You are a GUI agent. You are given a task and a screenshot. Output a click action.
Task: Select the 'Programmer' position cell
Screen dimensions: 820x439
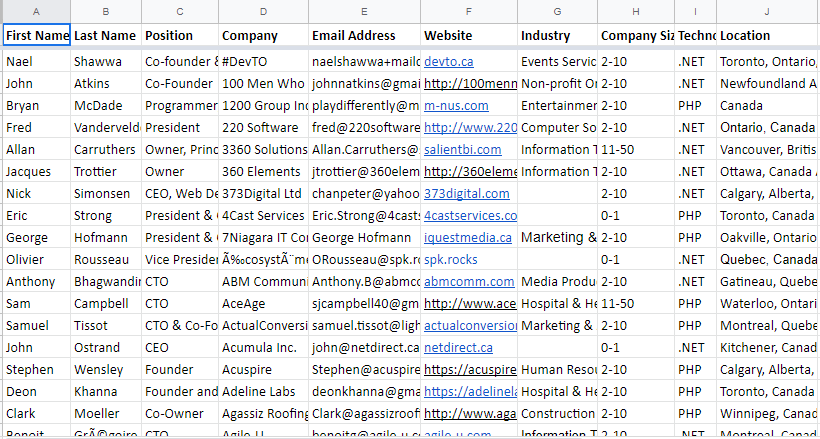point(180,106)
